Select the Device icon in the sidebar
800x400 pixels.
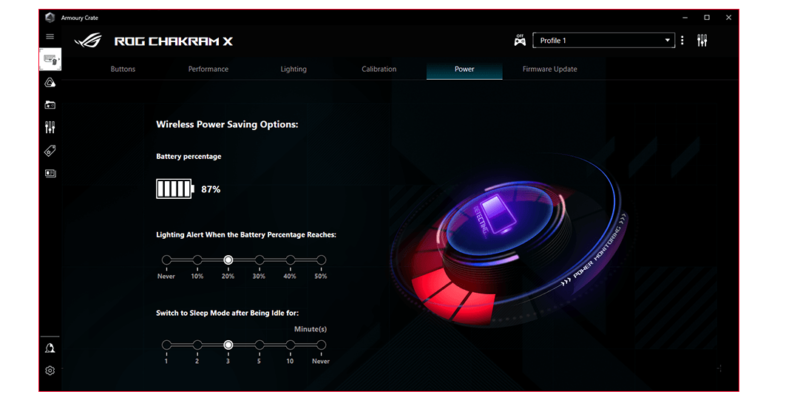click(50, 60)
